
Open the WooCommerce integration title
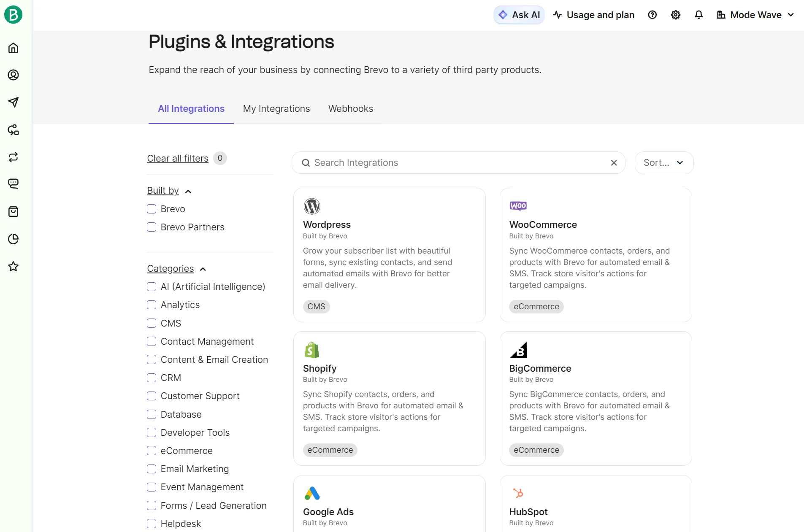point(543,225)
